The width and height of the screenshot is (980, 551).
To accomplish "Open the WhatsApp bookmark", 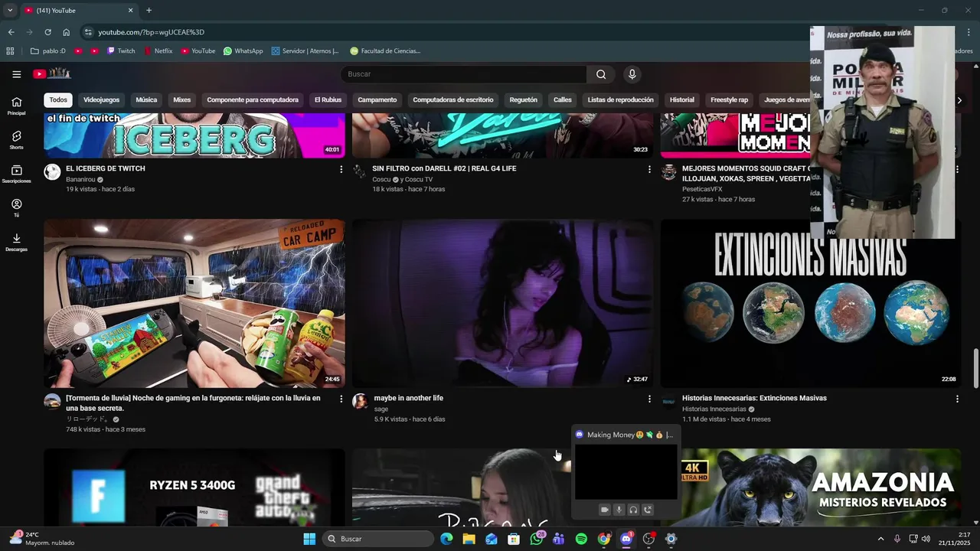I will point(243,51).
